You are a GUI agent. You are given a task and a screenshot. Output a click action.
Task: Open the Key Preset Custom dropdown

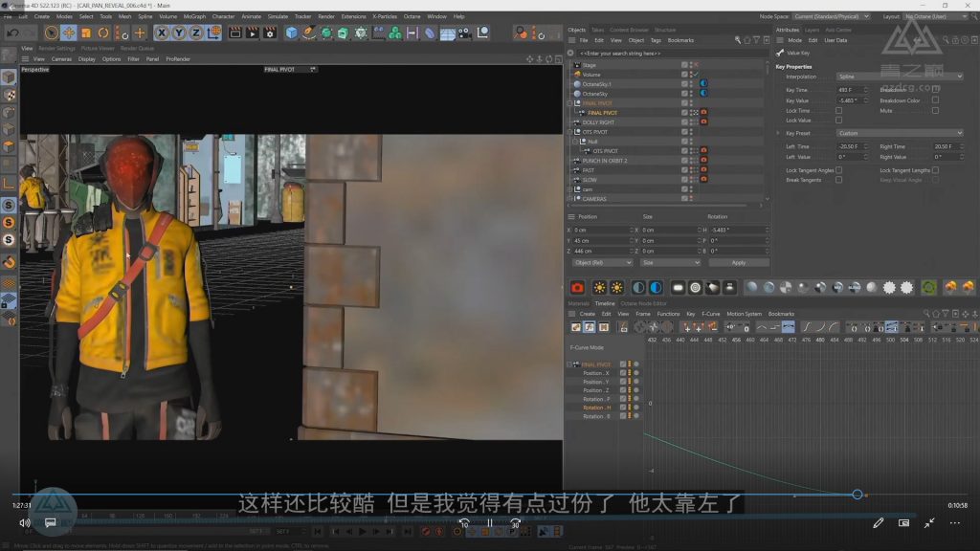pyautogui.click(x=900, y=133)
